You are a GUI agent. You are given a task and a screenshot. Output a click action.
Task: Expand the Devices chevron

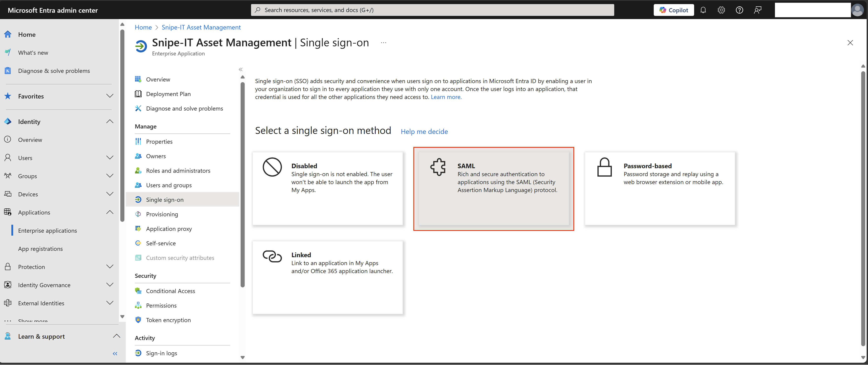click(109, 194)
